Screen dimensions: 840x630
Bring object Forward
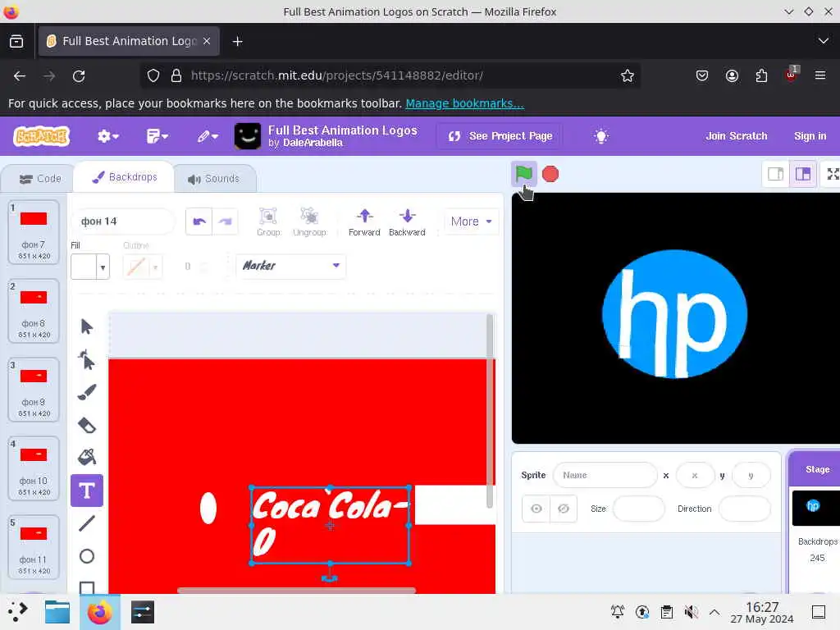364,221
